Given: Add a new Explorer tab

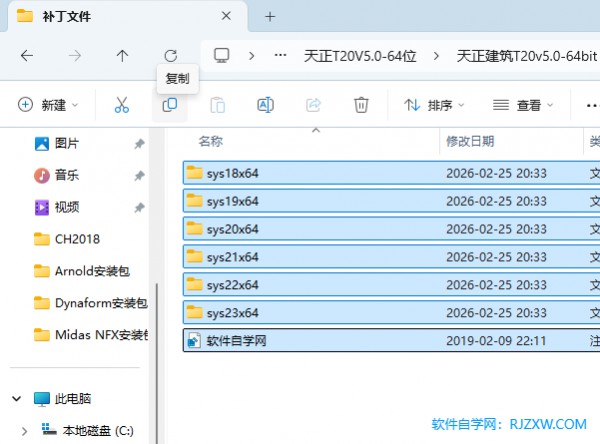Looking at the screenshot, I should [x=270, y=16].
